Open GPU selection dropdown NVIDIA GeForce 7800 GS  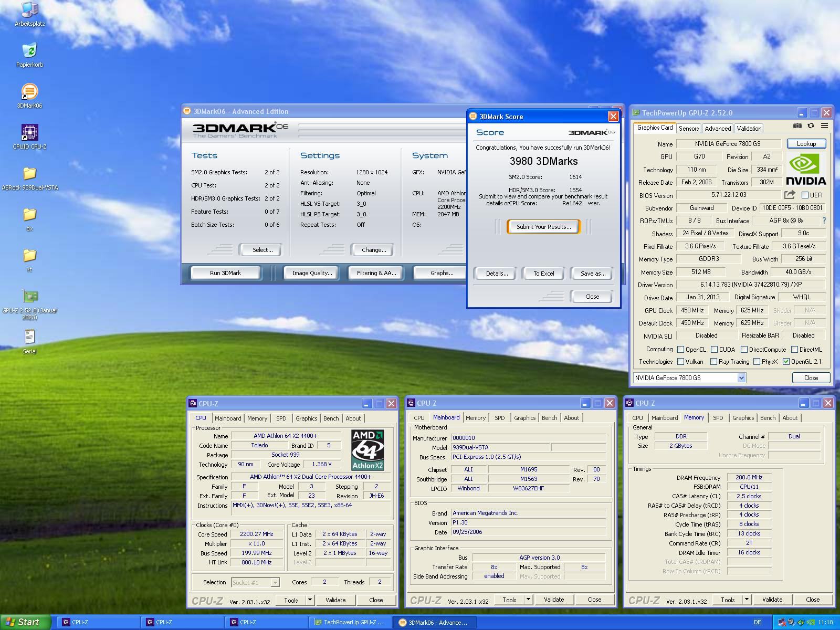689,378
